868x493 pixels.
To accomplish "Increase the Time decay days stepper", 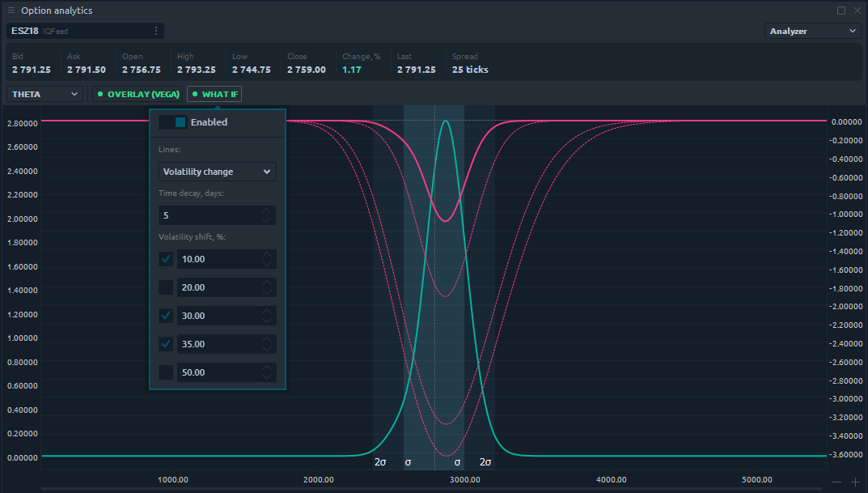I will [x=267, y=211].
